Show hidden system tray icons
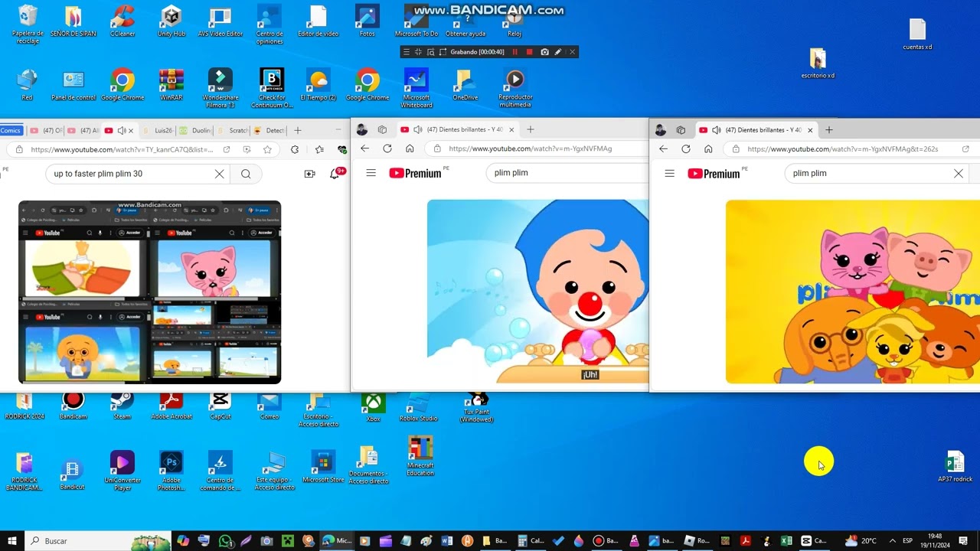The height and width of the screenshot is (551, 980). coord(892,541)
